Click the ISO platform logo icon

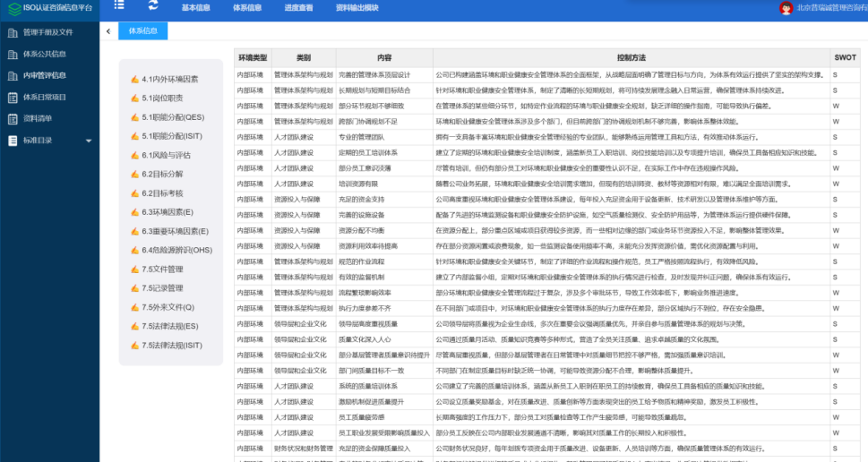coord(14,8)
